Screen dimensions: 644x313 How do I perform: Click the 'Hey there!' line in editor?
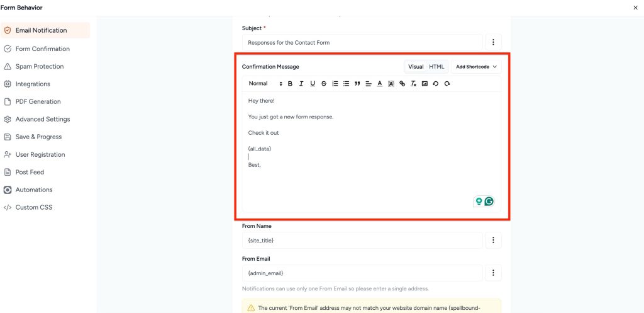pos(261,101)
